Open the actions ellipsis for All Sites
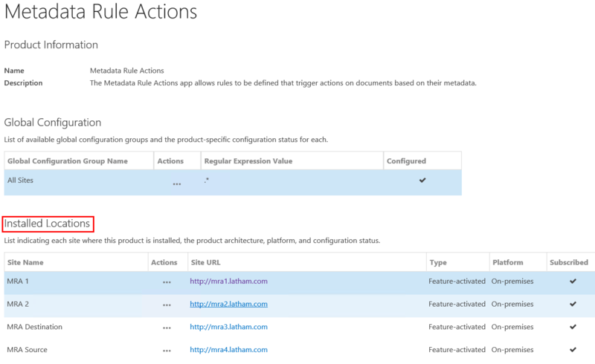595x364 pixels. click(x=176, y=183)
